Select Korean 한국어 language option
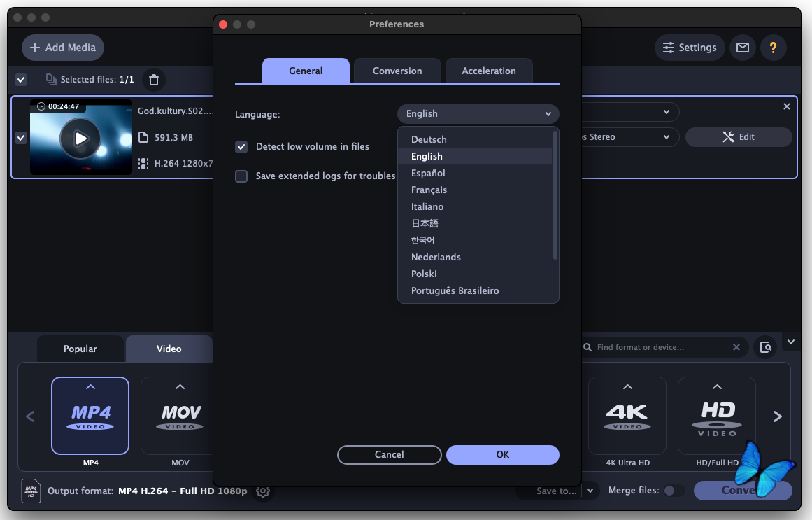Screen dimensions: 812x520 point(476,240)
